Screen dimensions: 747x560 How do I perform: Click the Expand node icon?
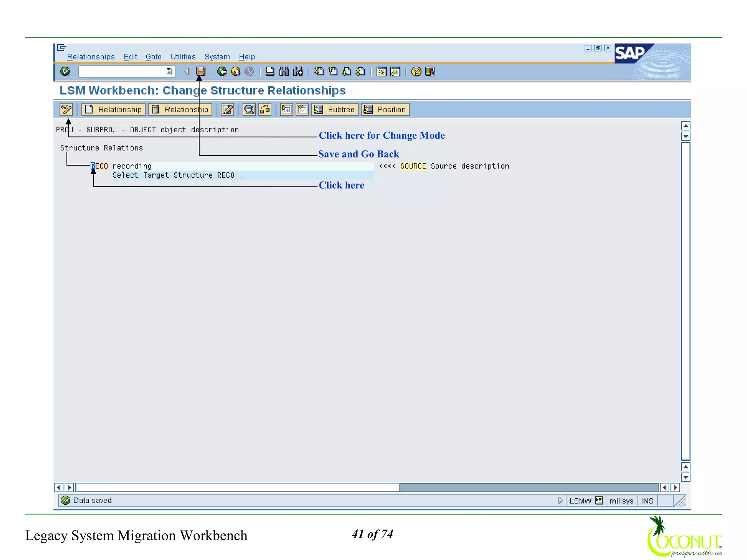click(287, 109)
